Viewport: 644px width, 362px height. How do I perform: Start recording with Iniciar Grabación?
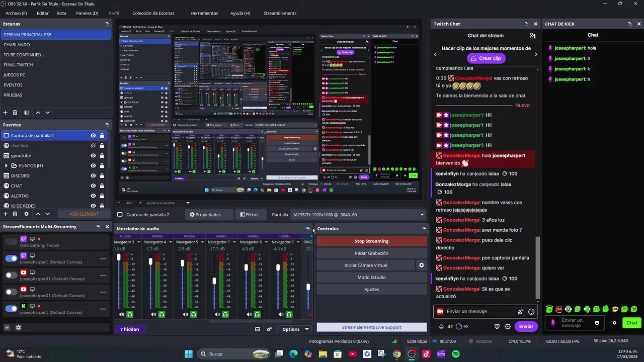371,253
